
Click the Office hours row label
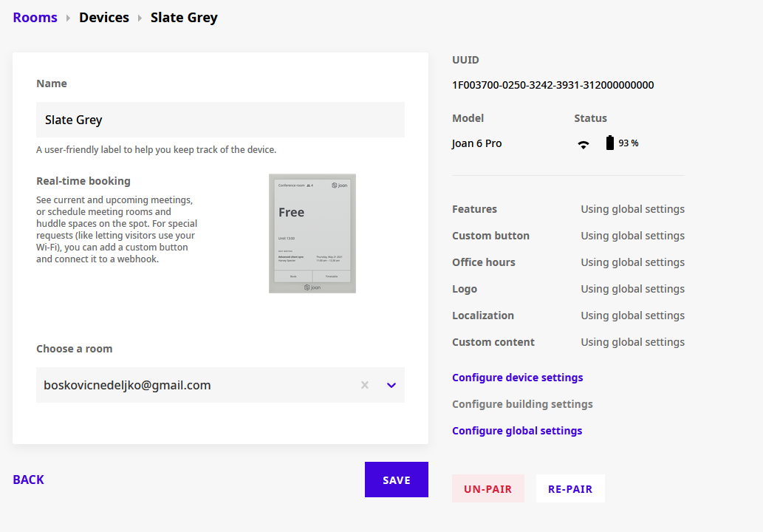[483, 262]
